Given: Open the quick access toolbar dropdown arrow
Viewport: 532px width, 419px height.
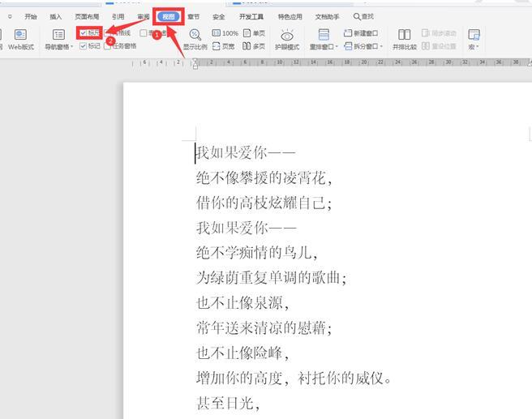Looking at the screenshot, I should tap(10, 16).
